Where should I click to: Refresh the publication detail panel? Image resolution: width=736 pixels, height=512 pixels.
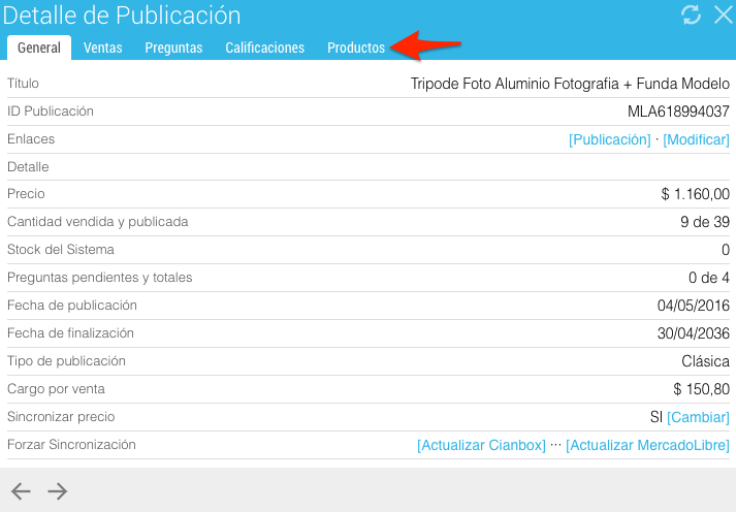tap(691, 15)
